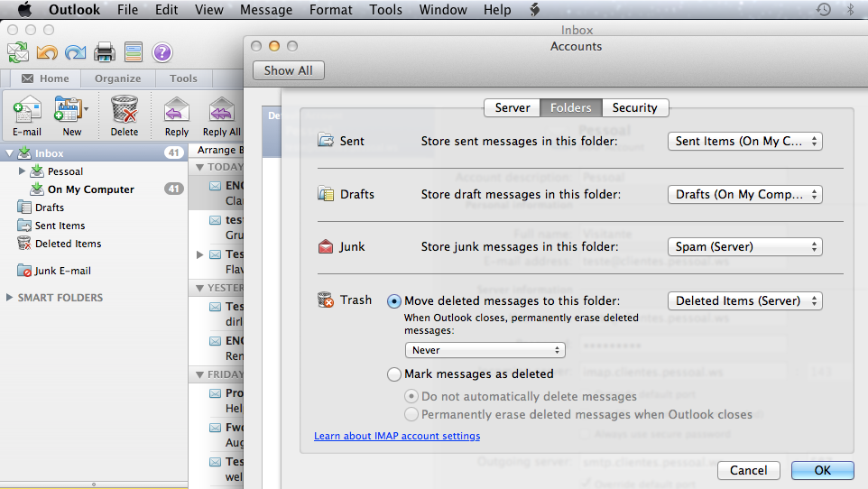
Task: Open the Never erase frequency dropdown
Action: click(x=485, y=350)
